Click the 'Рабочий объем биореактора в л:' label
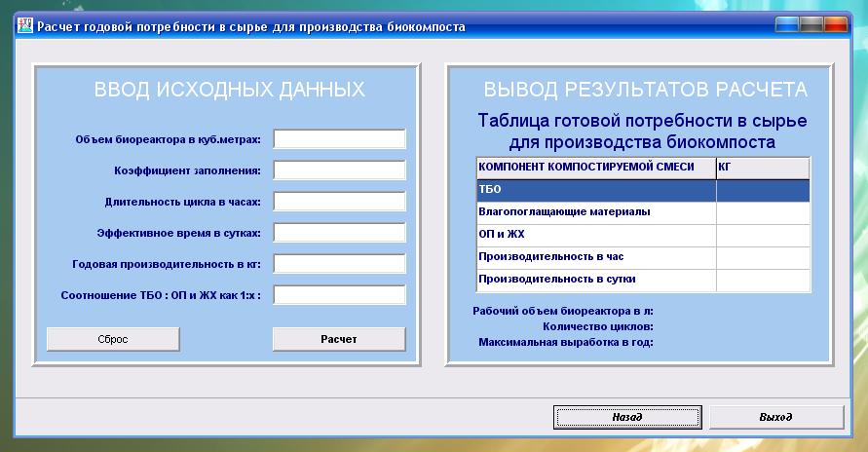868x452 pixels. 563,311
